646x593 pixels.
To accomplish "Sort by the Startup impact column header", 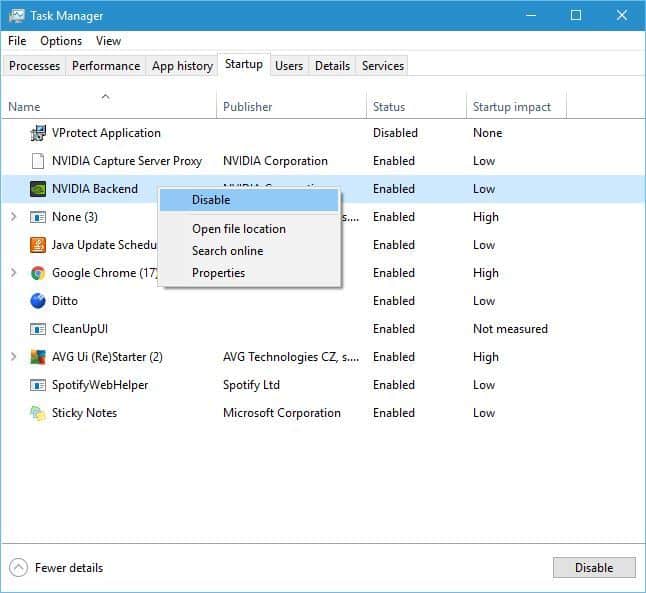I will click(512, 107).
